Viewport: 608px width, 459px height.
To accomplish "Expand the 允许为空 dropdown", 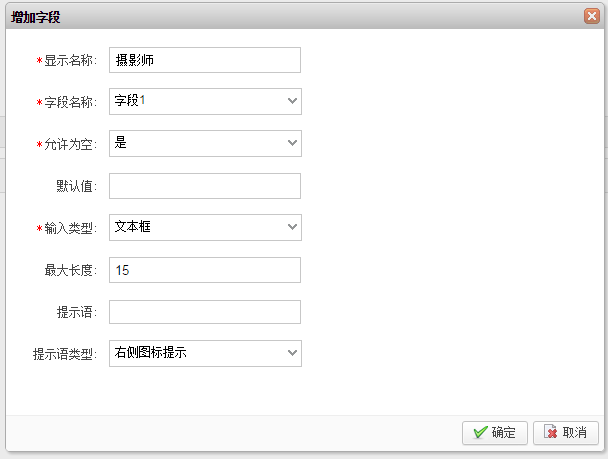I will pyautogui.click(x=204, y=143).
